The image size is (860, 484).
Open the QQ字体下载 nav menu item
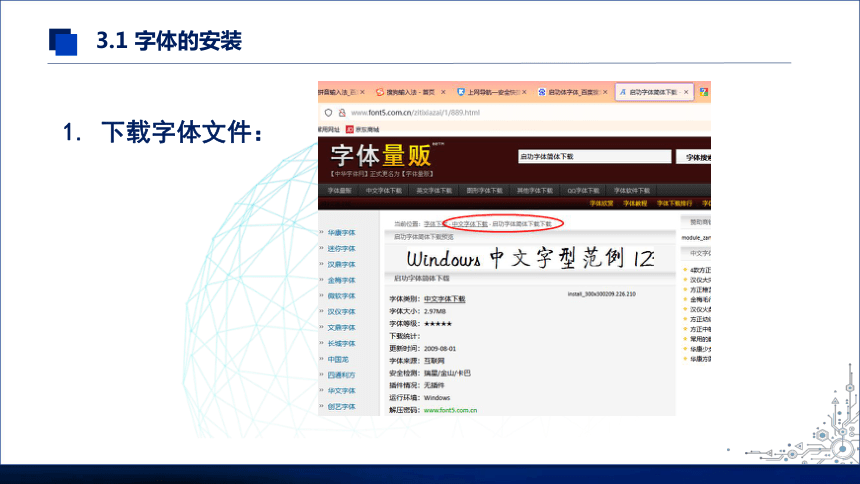click(583, 190)
